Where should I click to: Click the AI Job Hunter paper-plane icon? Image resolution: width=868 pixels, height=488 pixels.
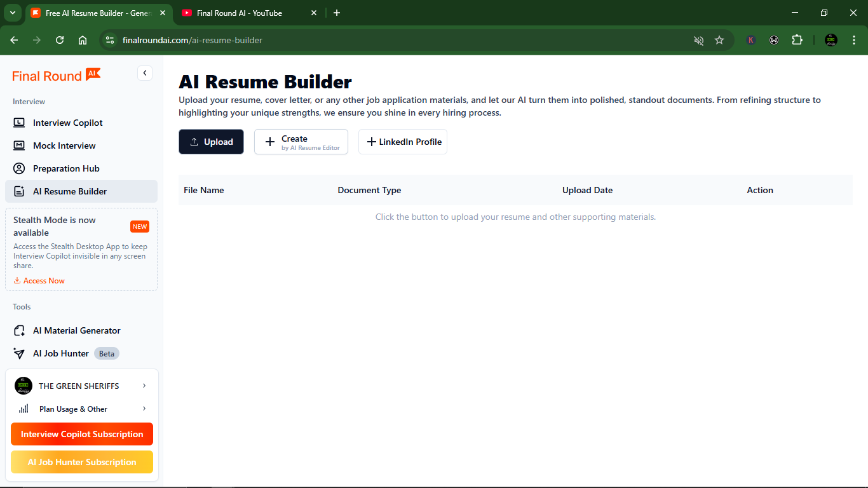pos(19,353)
